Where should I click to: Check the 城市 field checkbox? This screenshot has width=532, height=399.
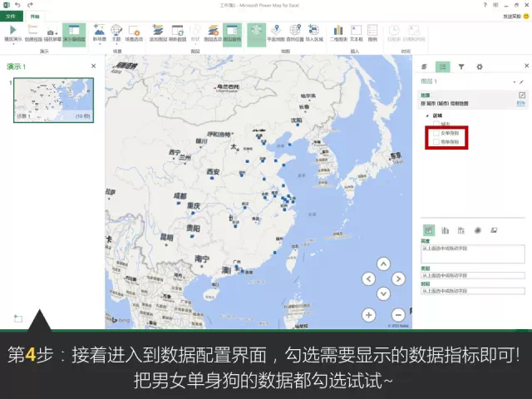point(436,123)
